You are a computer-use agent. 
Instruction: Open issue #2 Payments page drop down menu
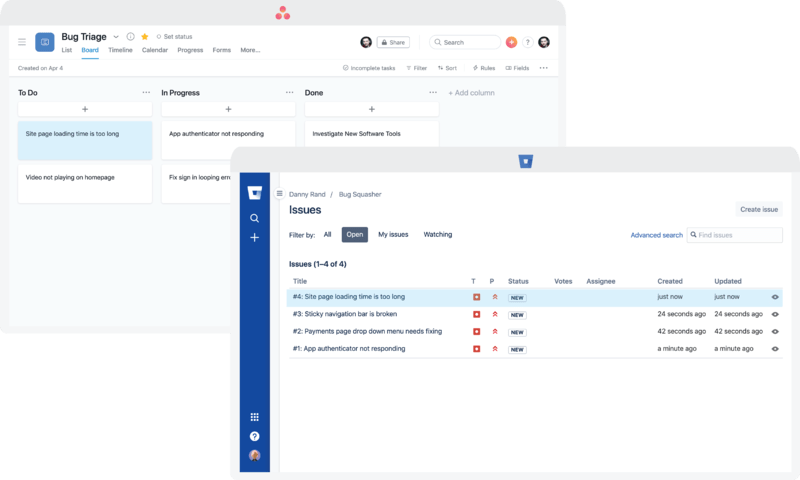coord(367,332)
